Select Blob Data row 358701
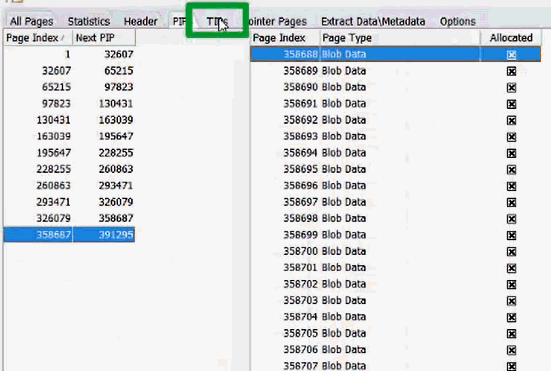 pyautogui.click(x=396, y=267)
